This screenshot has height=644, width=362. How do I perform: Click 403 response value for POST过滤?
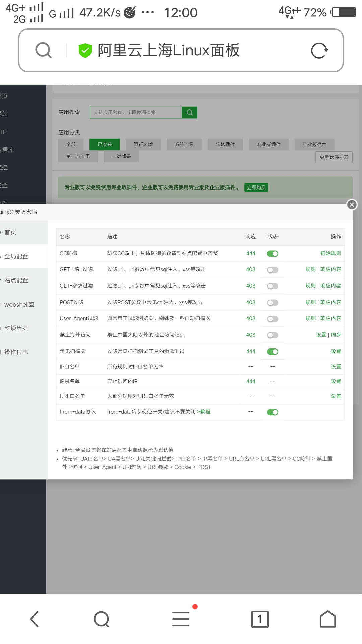pyautogui.click(x=251, y=302)
